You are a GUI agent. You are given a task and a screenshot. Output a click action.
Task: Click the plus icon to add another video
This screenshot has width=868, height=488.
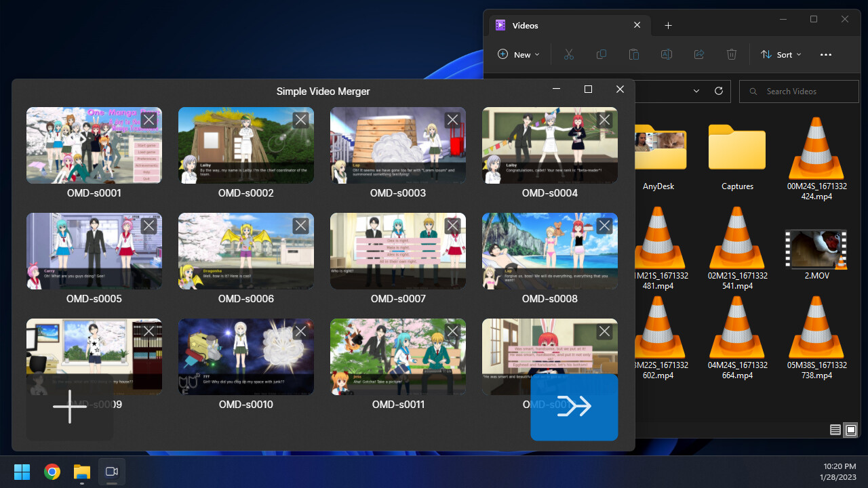69,407
